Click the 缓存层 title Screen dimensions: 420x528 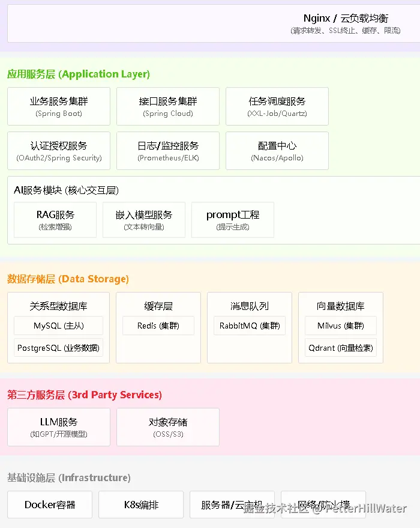pyautogui.click(x=158, y=306)
